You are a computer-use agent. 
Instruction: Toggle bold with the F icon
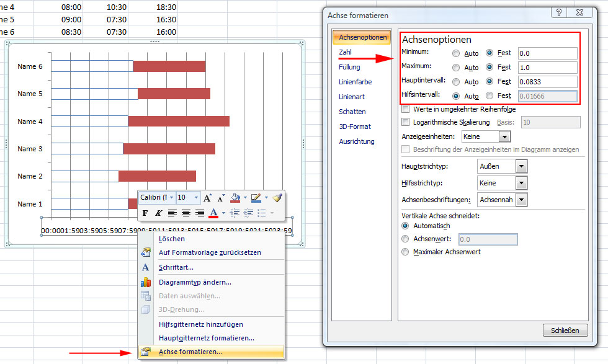(x=145, y=213)
